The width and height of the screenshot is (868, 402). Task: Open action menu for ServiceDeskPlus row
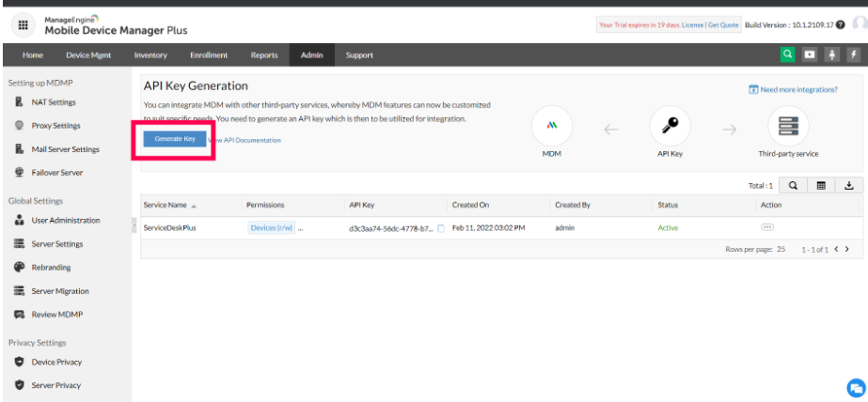767,227
